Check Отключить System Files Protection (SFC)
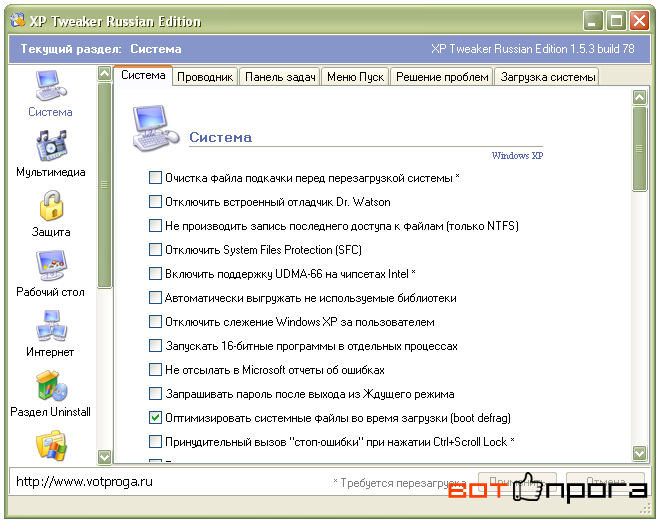The height and width of the screenshot is (523, 660). tap(155, 250)
